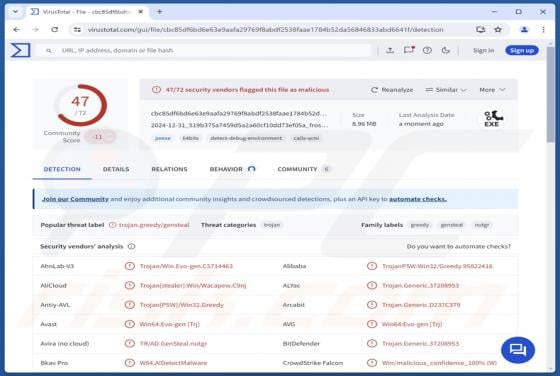560x376 pixels.
Task: Click warning icon in Avast row
Action: (x=130, y=324)
